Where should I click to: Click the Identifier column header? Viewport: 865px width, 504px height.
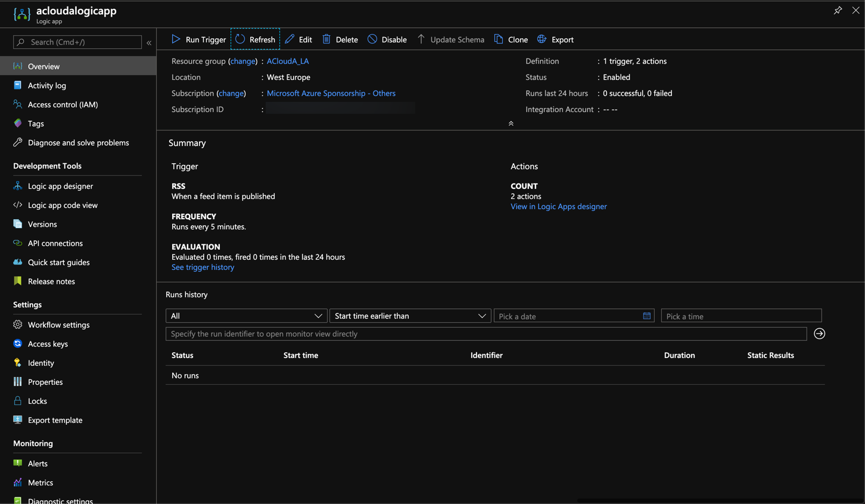point(487,355)
